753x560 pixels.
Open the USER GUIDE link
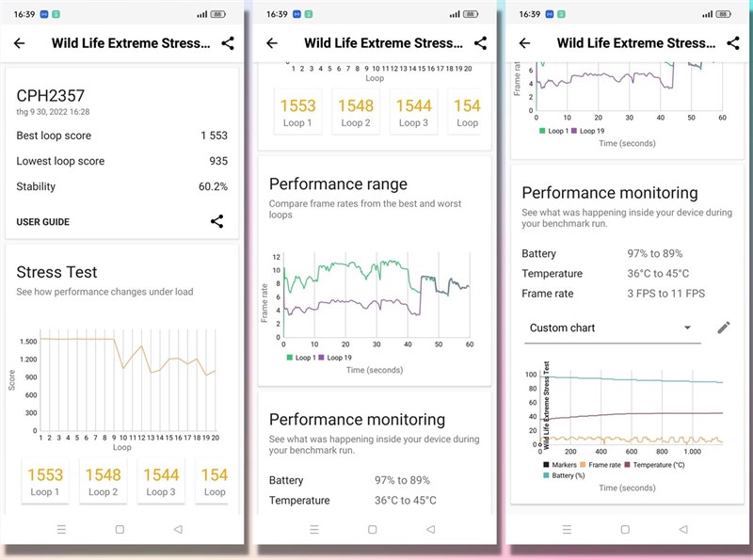(x=42, y=222)
